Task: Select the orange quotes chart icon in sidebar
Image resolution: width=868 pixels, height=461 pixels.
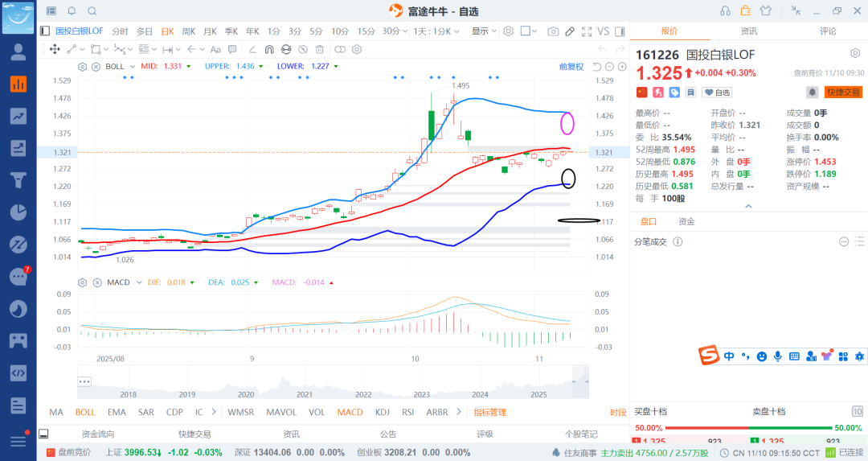Action: [x=18, y=84]
